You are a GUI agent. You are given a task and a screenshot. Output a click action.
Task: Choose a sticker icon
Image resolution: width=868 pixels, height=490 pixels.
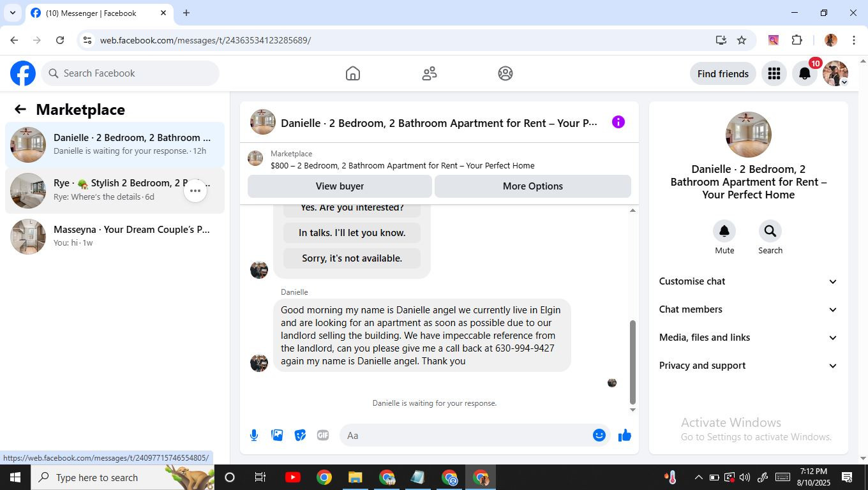point(300,435)
